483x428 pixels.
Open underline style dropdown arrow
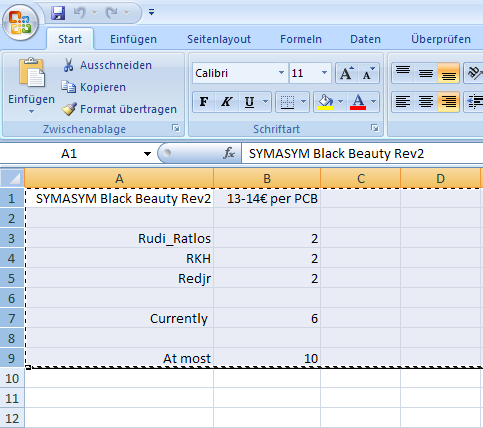tap(266, 102)
